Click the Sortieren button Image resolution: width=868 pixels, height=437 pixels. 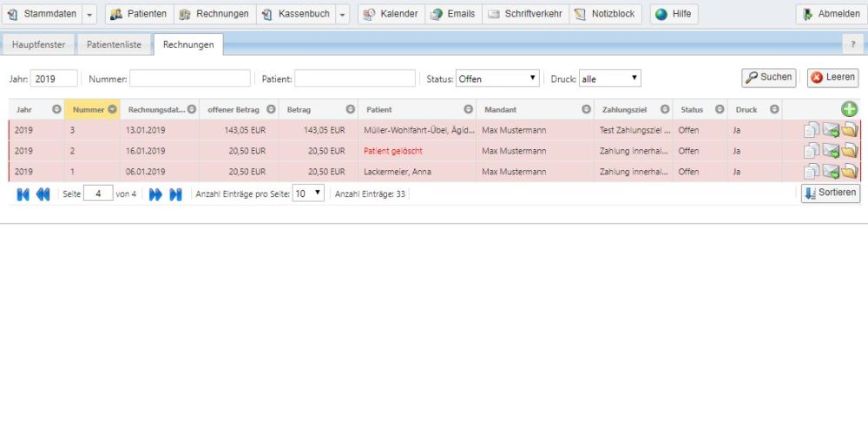pos(831,193)
